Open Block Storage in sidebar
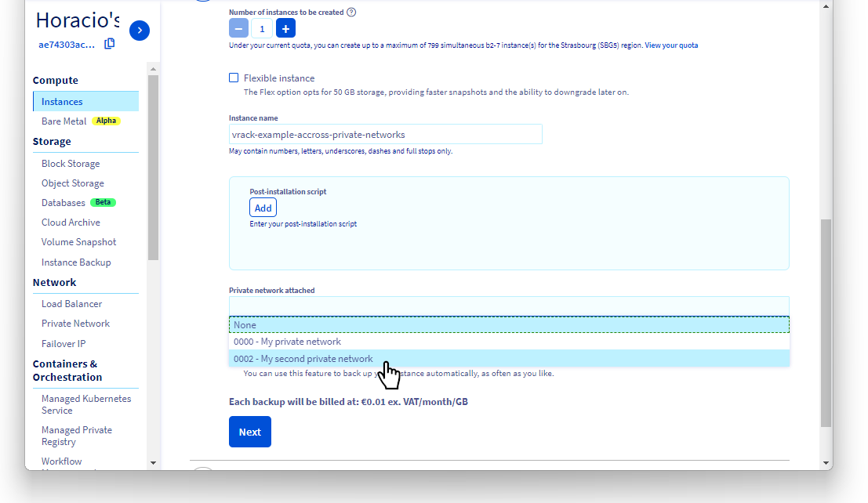This screenshot has height=503, width=868. coord(71,164)
